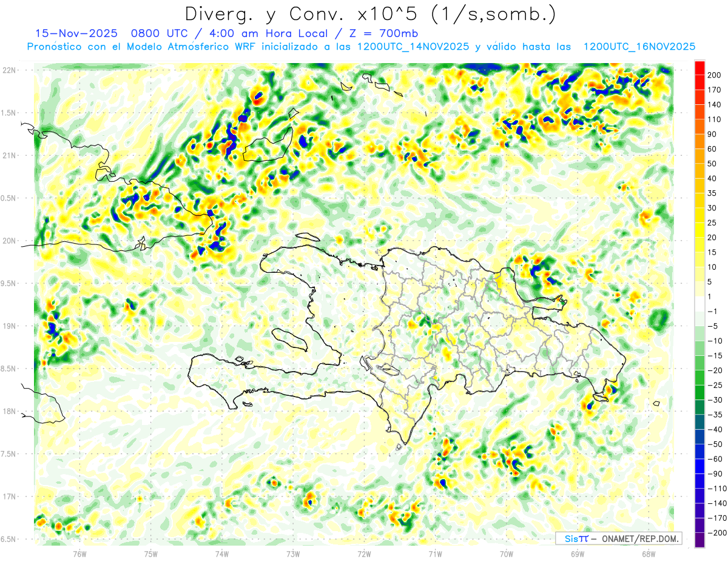Click the colorbar label "-170"
Image resolution: width=728 pixels, height=562 pixels.
[718, 518]
